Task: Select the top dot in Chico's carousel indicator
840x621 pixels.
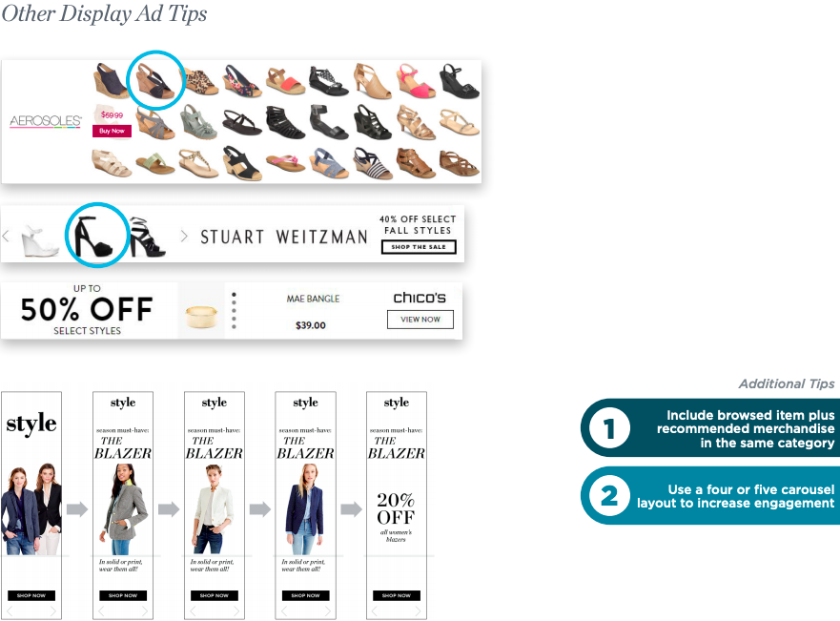Action: pos(234,294)
